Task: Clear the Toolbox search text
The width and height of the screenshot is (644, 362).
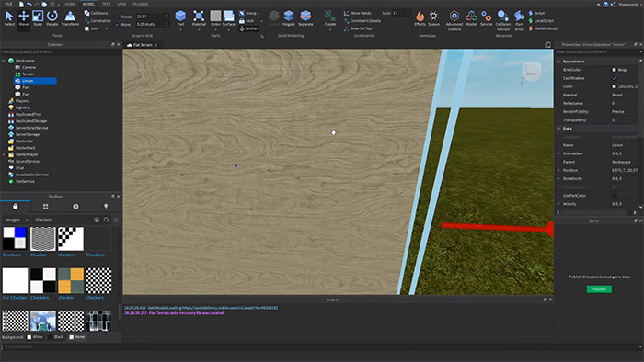Action: point(97,220)
